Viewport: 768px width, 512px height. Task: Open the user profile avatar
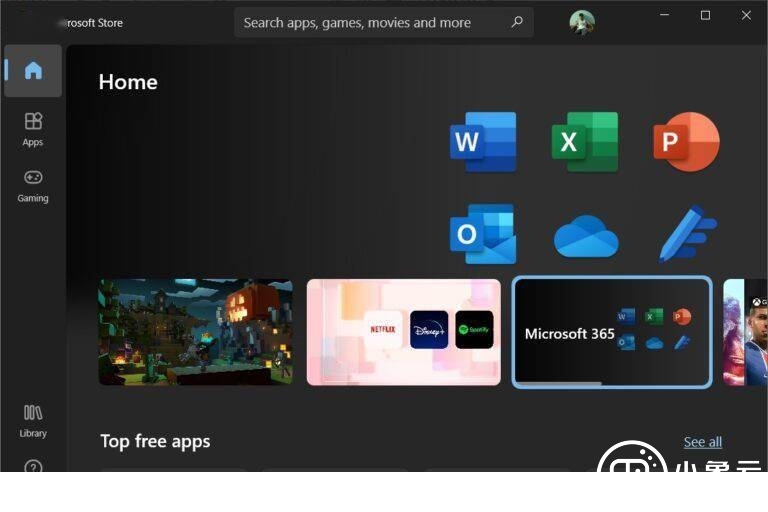point(582,23)
